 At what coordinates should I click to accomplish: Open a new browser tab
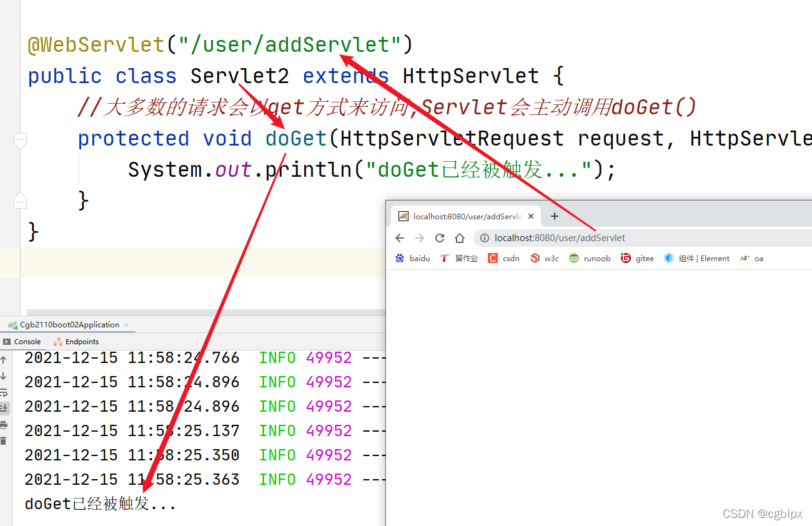point(554,216)
